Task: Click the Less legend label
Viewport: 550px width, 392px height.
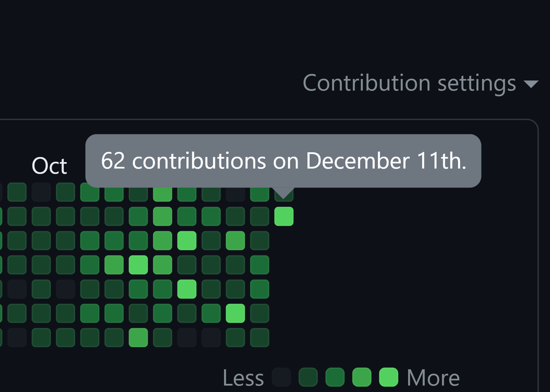Action: click(243, 378)
